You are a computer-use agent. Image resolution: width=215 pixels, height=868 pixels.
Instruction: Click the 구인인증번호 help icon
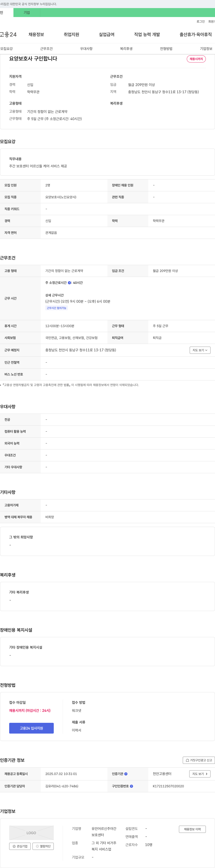(x=131, y=786)
